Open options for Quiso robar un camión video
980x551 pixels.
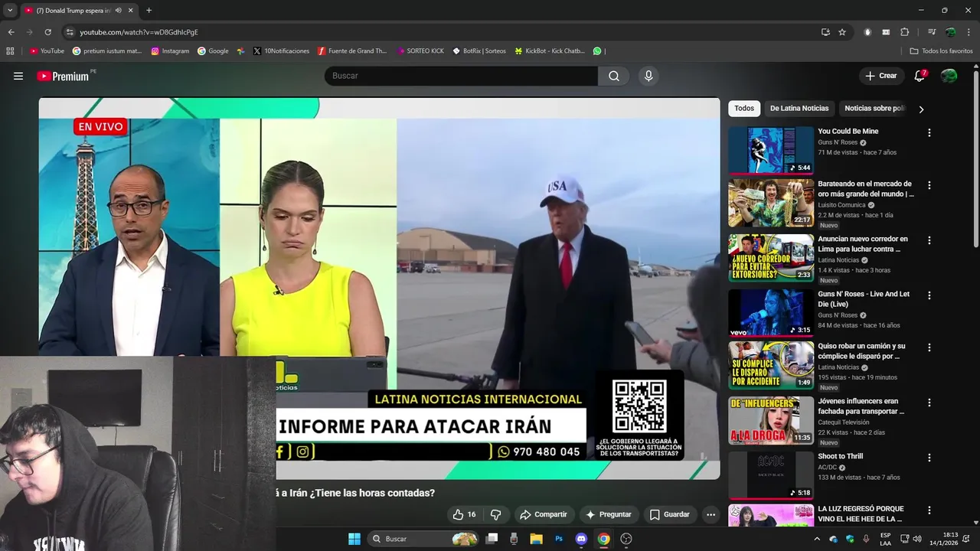click(x=929, y=347)
